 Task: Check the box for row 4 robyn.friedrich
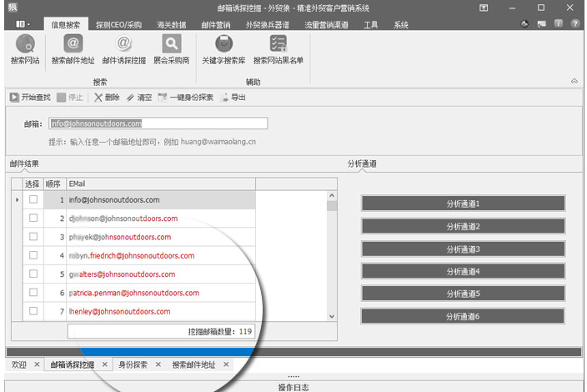(33, 255)
